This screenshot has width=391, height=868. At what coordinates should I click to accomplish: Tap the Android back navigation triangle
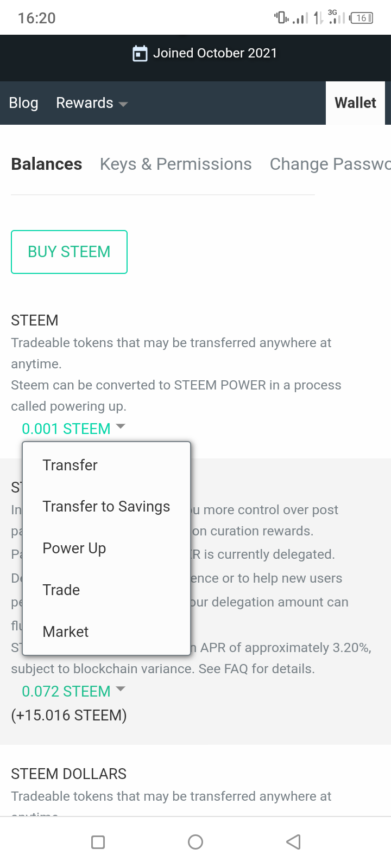293,842
